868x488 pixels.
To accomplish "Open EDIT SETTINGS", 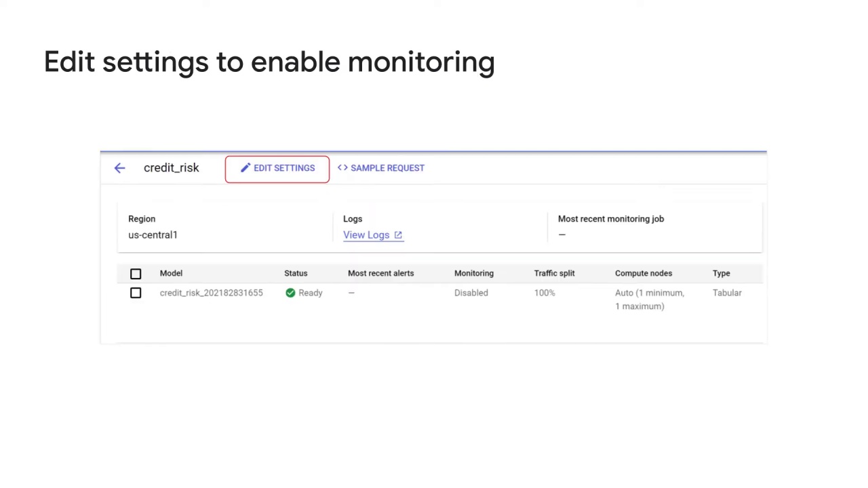I will click(277, 168).
